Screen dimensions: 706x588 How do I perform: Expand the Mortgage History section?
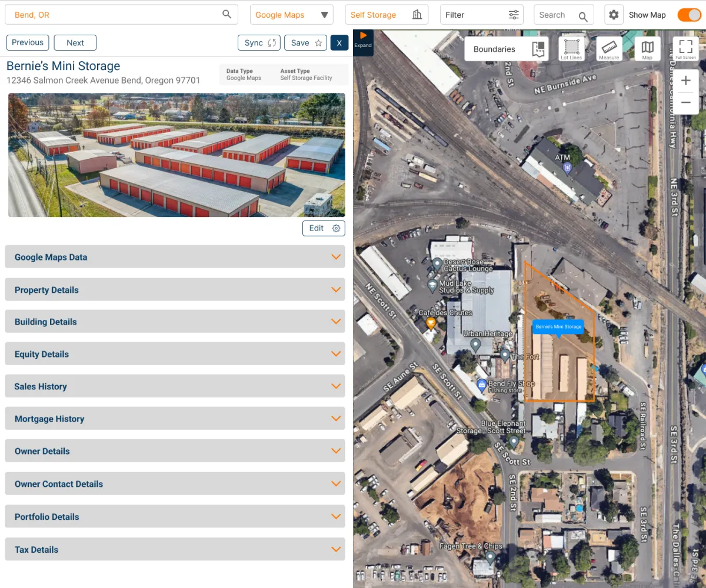click(x=175, y=419)
